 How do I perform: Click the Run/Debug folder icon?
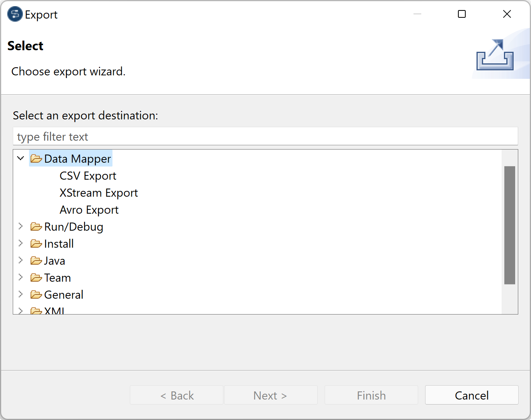[36, 227]
